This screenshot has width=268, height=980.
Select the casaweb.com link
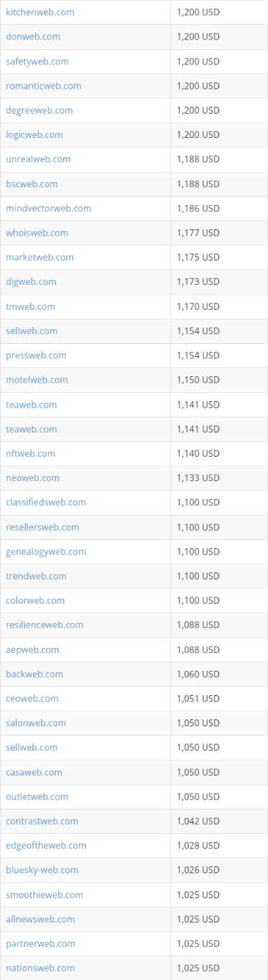[x=34, y=772]
